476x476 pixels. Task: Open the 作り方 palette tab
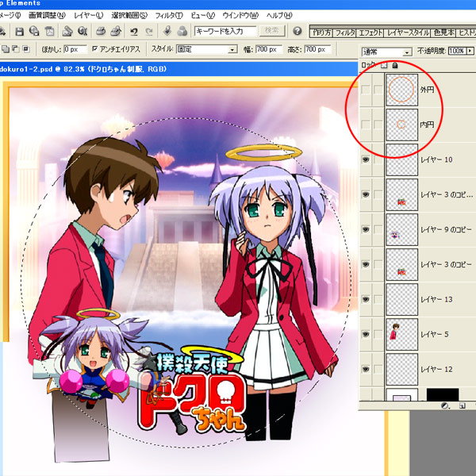coord(322,33)
